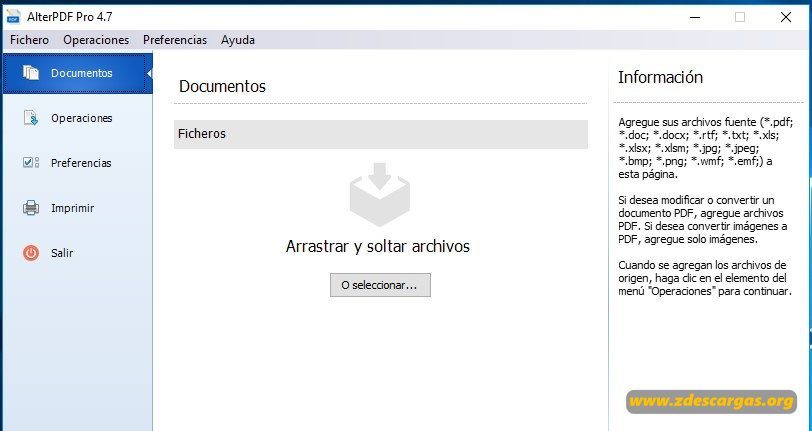The width and height of the screenshot is (812, 431).
Task: Open the Fichero menu
Action: (x=30, y=40)
